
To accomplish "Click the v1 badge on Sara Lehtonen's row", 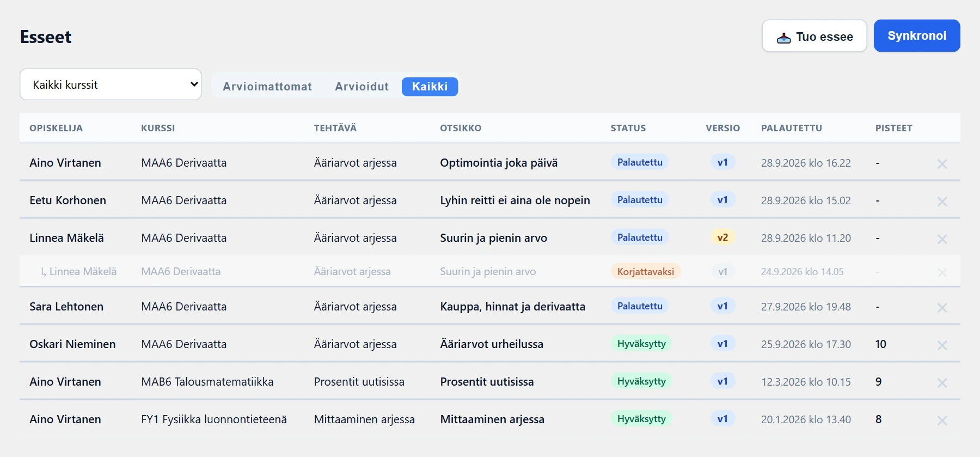I will [x=722, y=306].
